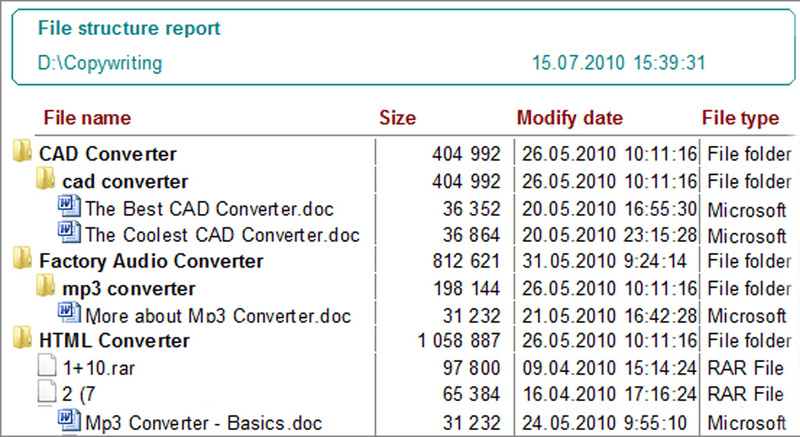This screenshot has height=437, width=800.
Task: Click size value 36 352
Action: (x=471, y=209)
